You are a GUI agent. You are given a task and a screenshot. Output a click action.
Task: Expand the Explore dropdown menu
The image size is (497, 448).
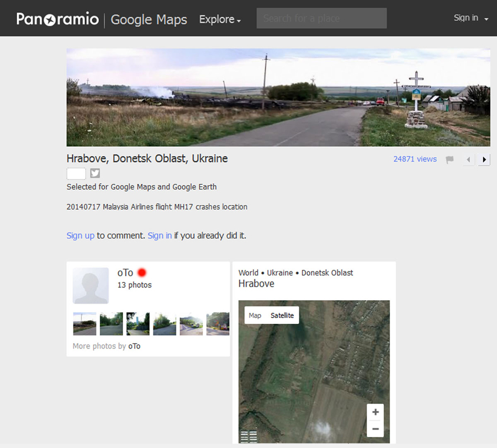point(220,19)
